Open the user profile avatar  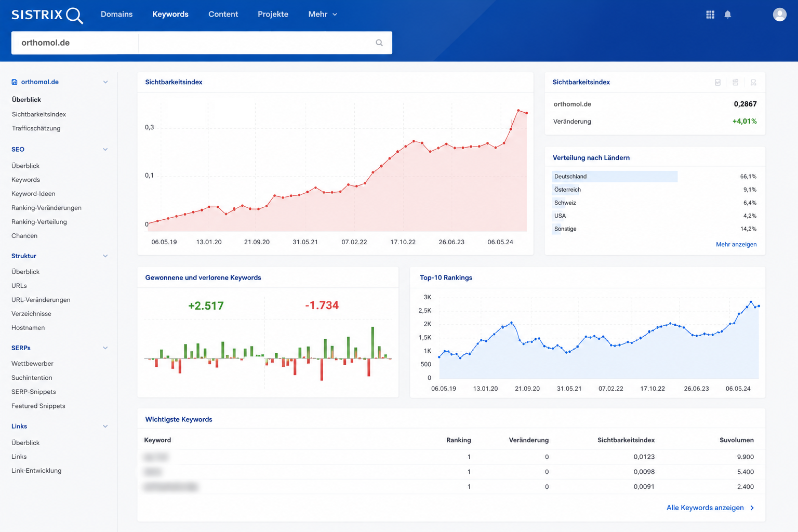pos(780,15)
